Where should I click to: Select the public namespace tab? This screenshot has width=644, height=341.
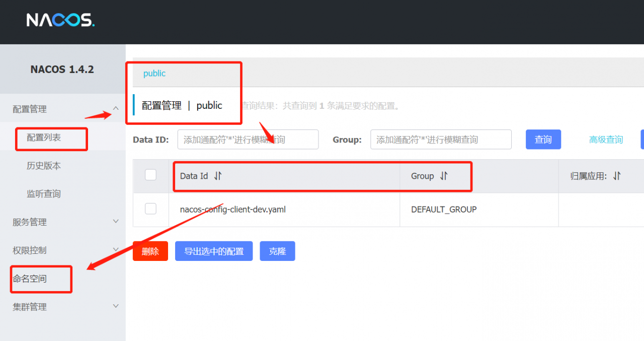pyautogui.click(x=154, y=74)
